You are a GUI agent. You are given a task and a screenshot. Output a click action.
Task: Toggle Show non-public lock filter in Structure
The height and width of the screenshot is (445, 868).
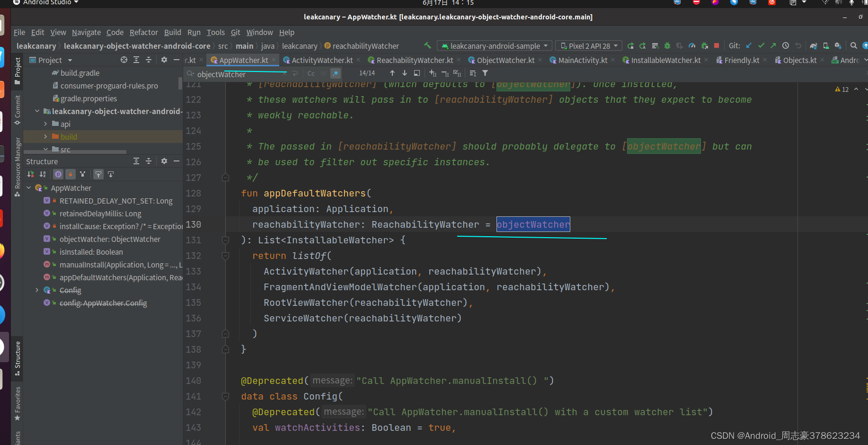(x=71, y=174)
